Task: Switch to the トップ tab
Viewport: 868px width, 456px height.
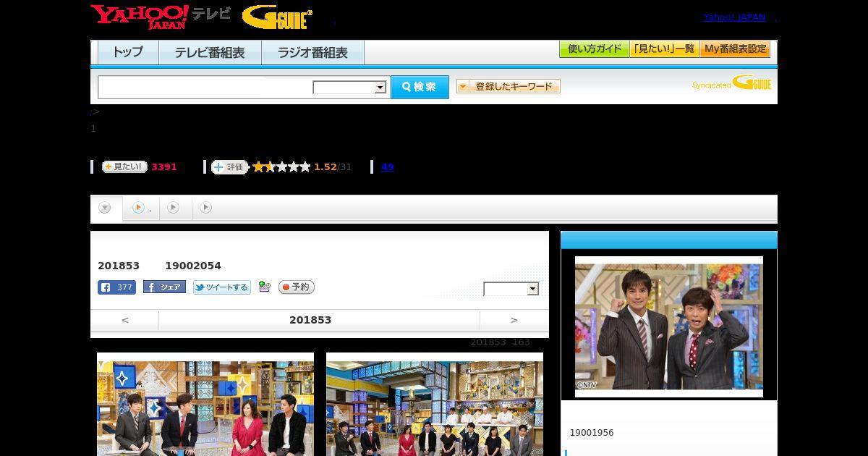Action: [128, 52]
